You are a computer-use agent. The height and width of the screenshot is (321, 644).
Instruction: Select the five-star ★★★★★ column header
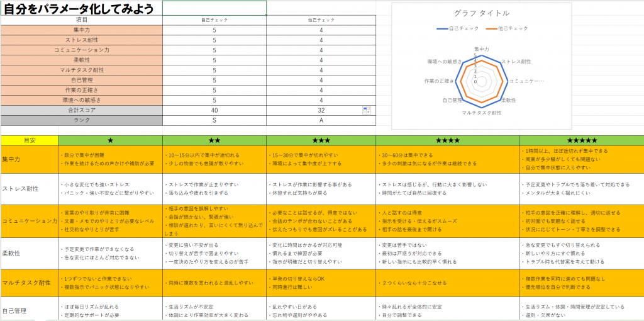tap(581, 140)
